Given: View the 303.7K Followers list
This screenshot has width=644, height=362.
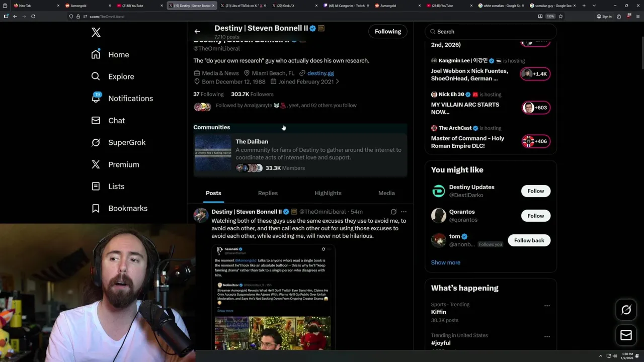Looking at the screenshot, I should [252, 94].
